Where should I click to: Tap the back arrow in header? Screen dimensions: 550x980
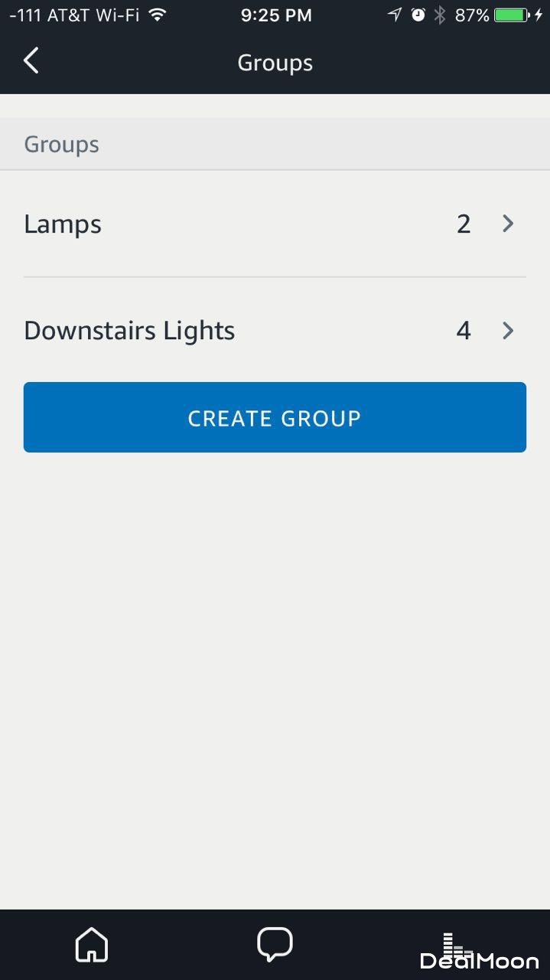click(x=31, y=61)
